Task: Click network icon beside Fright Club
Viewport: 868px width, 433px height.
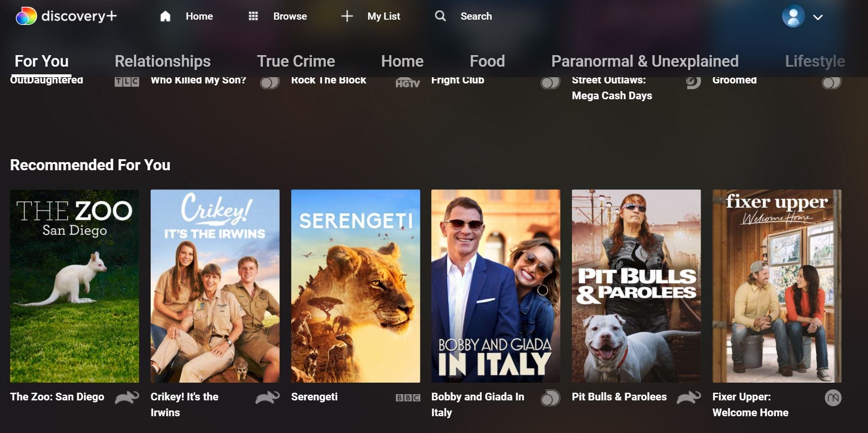Action: click(x=550, y=82)
